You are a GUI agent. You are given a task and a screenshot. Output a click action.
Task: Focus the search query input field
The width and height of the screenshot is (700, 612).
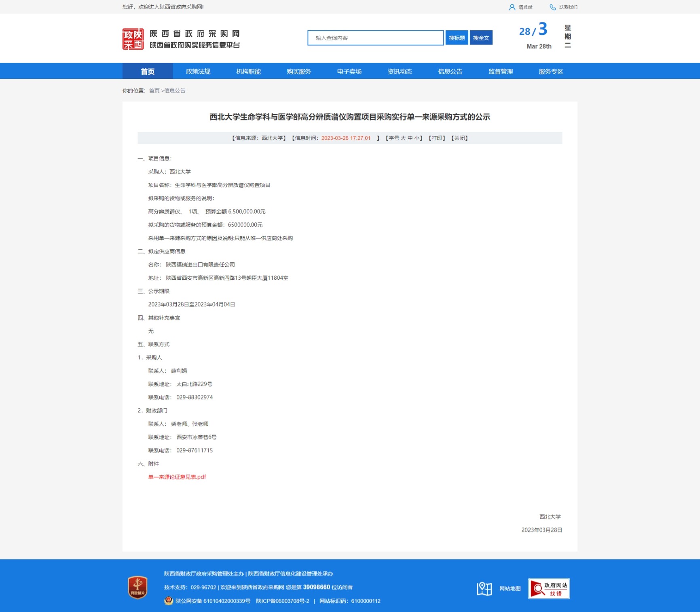(x=375, y=38)
